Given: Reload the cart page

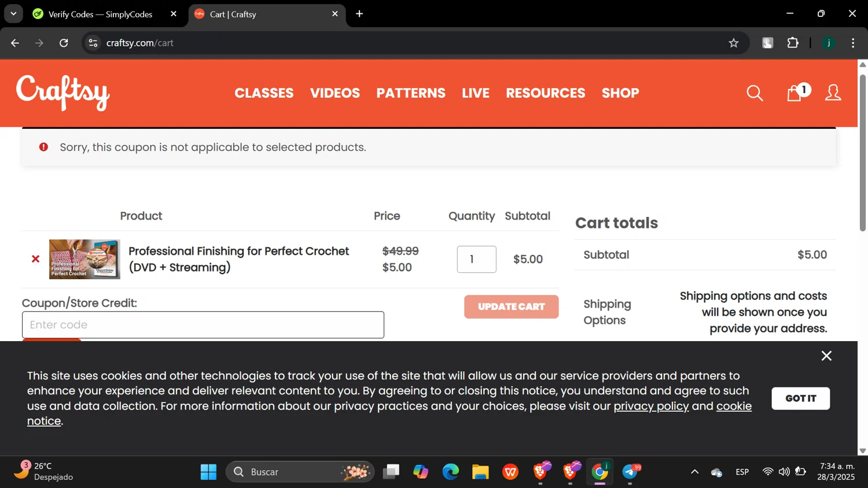Looking at the screenshot, I should [x=64, y=43].
